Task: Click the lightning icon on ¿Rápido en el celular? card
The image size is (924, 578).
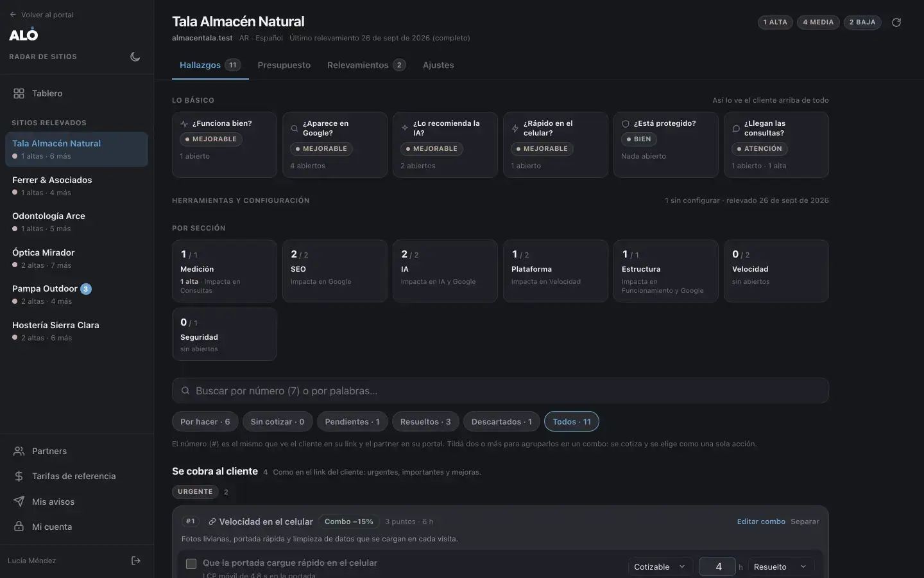Action: pyautogui.click(x=515, y=128)
